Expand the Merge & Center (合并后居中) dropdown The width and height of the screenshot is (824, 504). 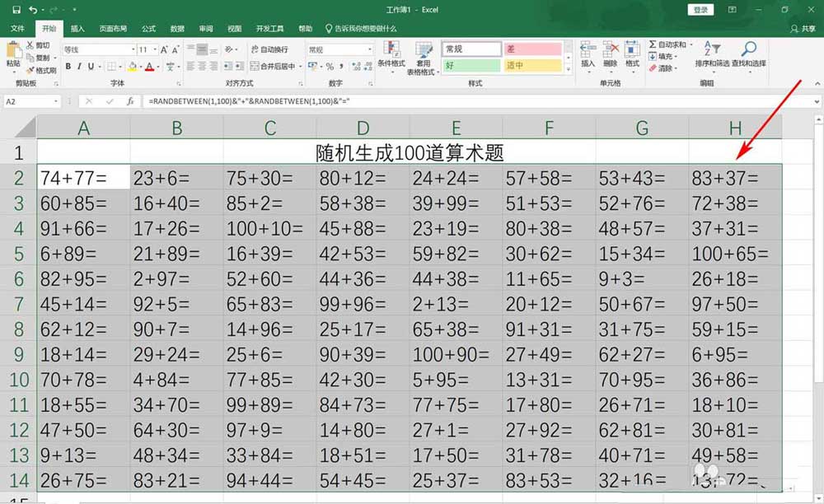299,66
